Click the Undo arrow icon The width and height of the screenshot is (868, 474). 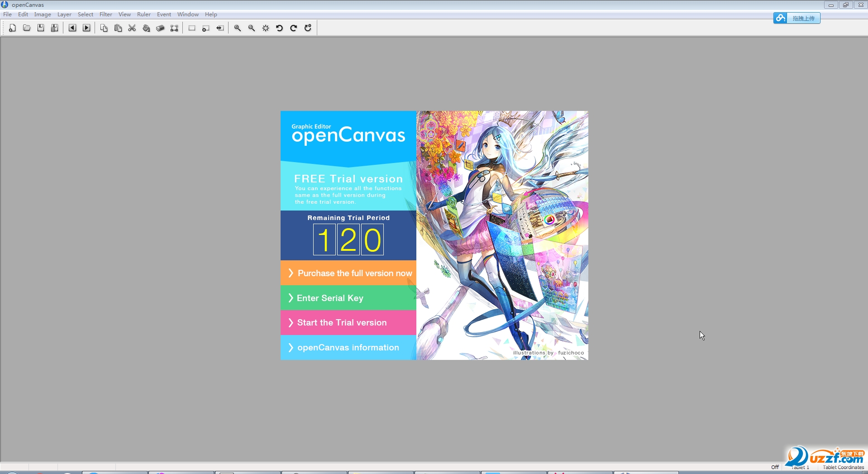coord(279,28)
